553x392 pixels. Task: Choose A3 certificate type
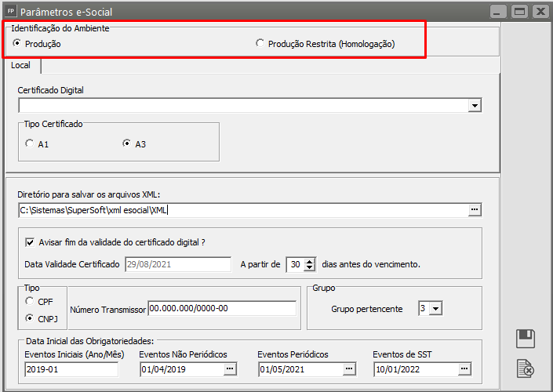coord(126,143)
